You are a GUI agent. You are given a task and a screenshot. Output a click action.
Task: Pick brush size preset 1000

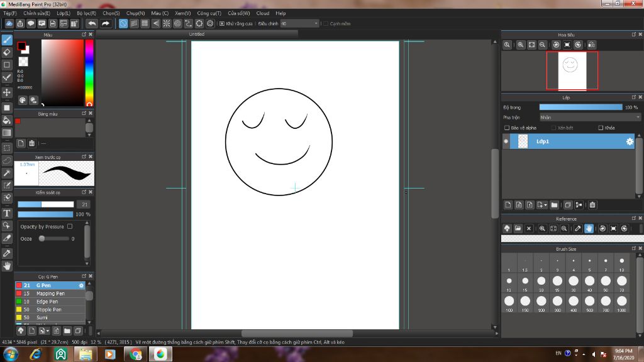pyautogui.click(x=622, y=303)
